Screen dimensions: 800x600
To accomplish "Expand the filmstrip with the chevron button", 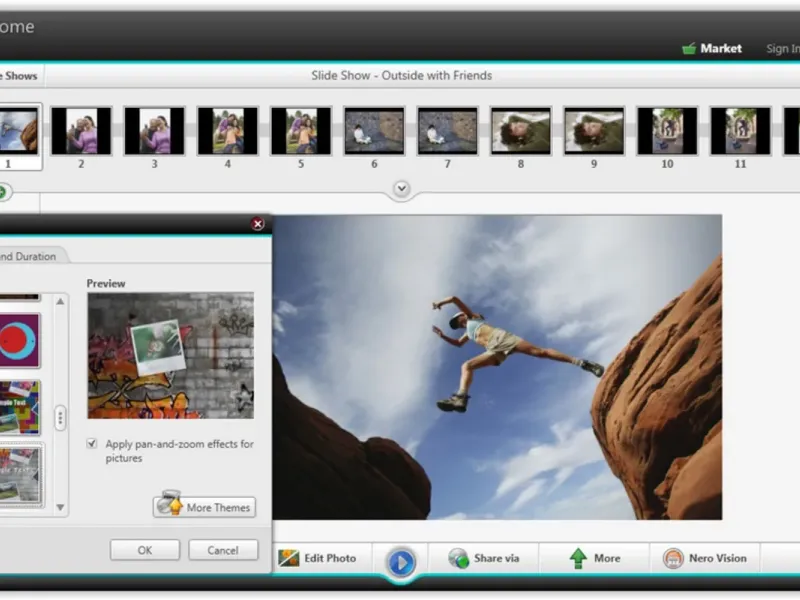I will tap(402, 189).
